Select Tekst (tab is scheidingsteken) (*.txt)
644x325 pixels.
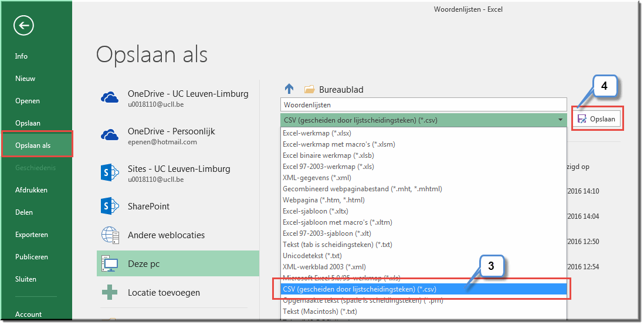423,245
